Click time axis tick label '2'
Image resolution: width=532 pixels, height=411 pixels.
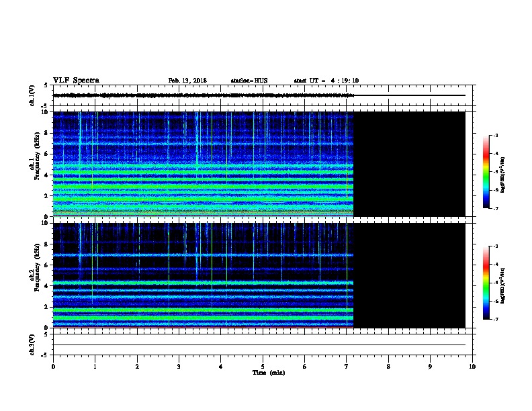[137, 367]
